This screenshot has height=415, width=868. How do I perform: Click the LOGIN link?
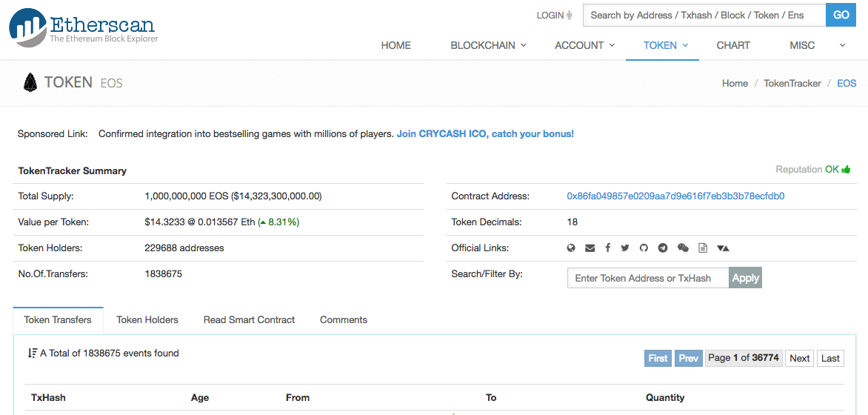550,16
